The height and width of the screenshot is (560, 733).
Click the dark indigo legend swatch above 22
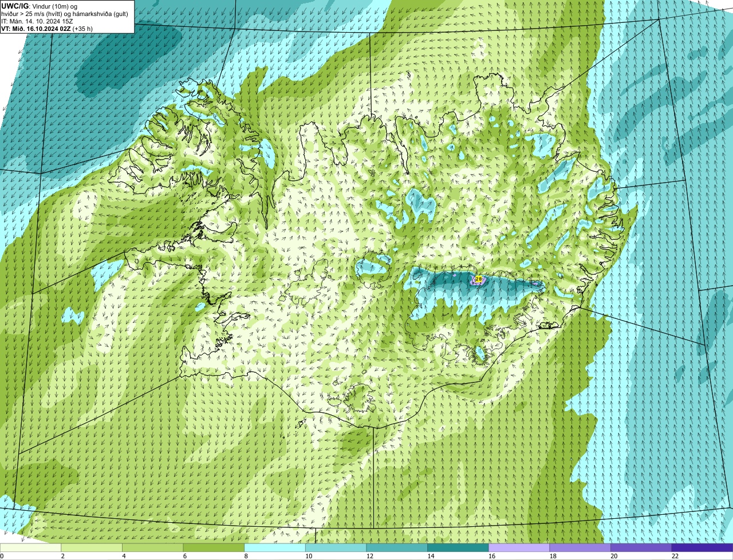[703, 547]
